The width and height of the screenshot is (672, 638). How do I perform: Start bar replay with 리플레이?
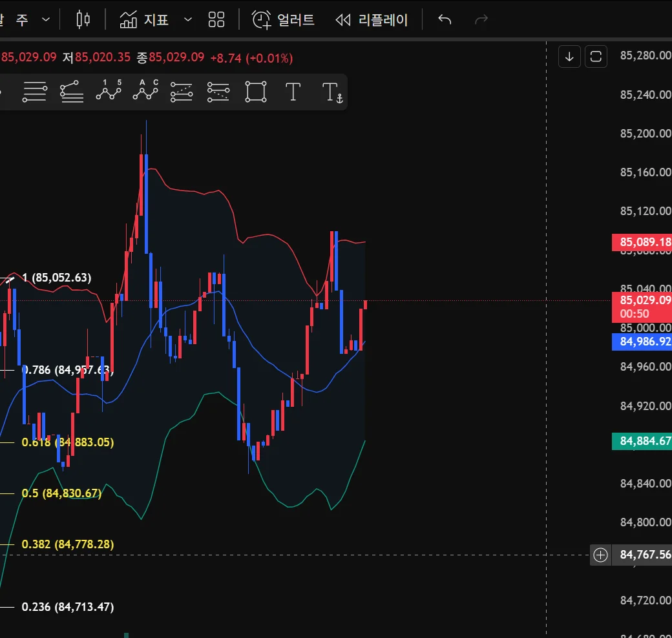click(372, 20)
